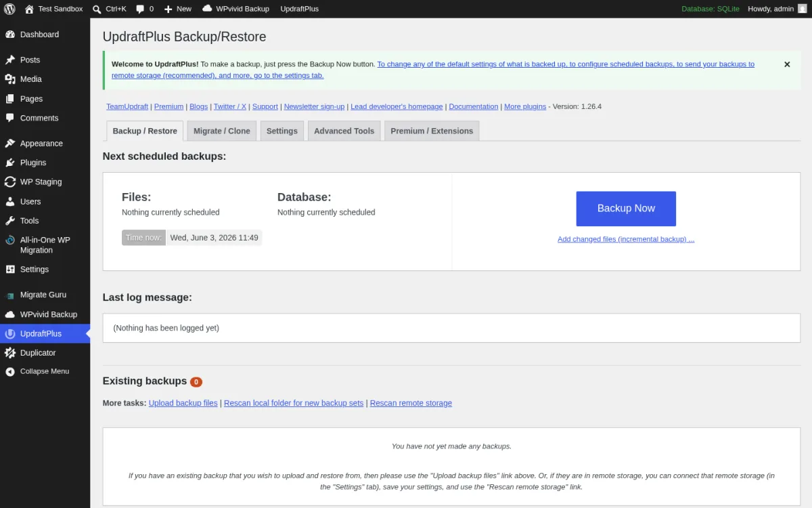
Task: Open the More plugins link
Action: [x=525, y=106]
